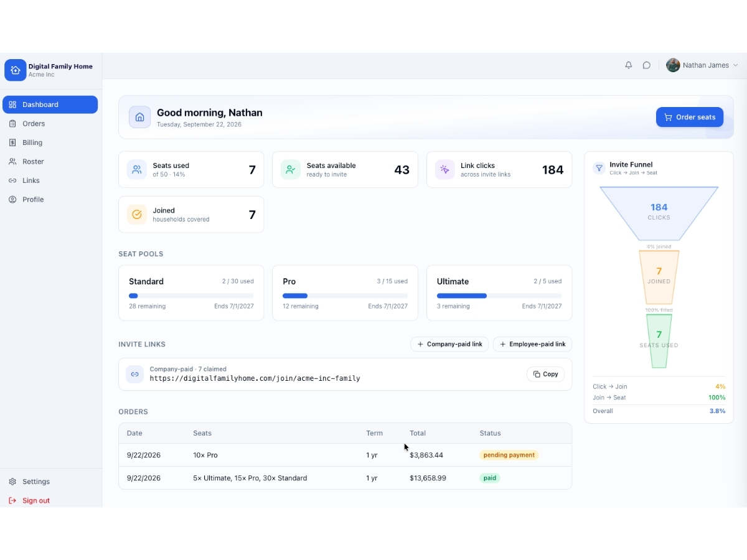747x560 pixels.
Task: Click the Invite Funnel filter icon
Action: 599,168
